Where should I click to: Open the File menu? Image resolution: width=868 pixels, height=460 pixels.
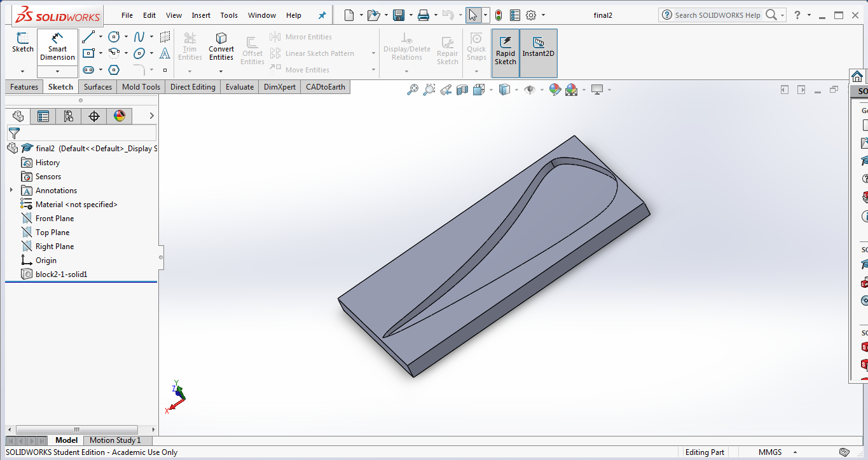(127, 15)
